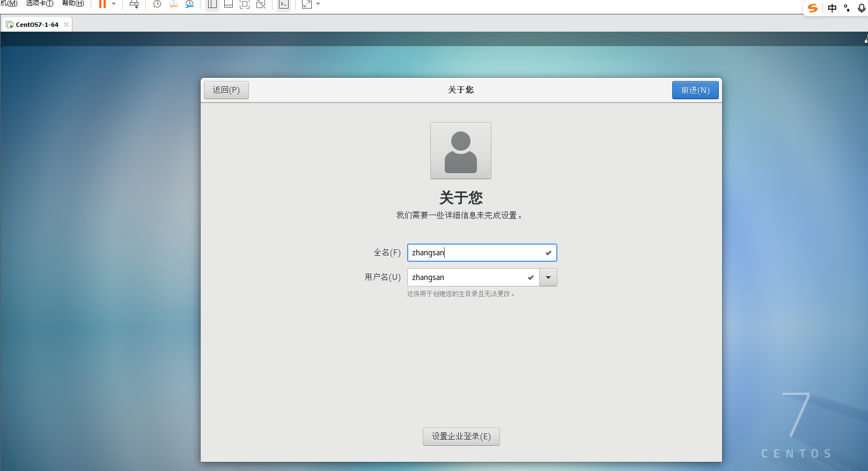Take a snapshot of the virtual machine
The height and width of the screenshot is (471, 868).
(157, 4)
